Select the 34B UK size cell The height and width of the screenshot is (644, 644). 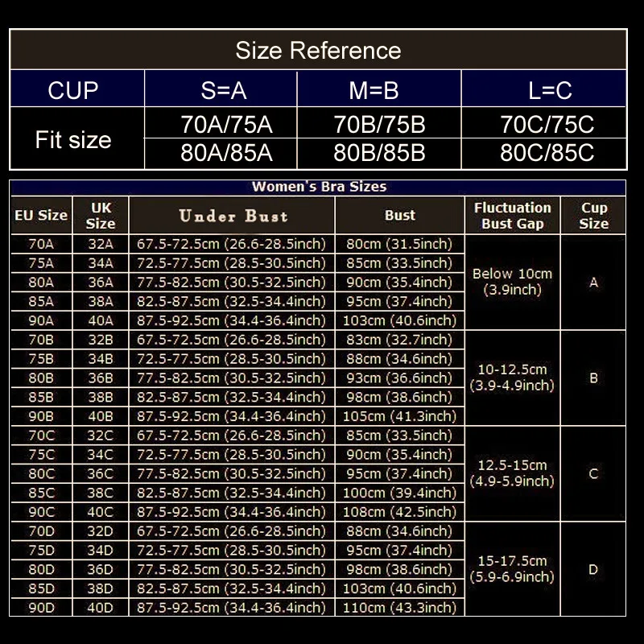click(x=101, y=359)
